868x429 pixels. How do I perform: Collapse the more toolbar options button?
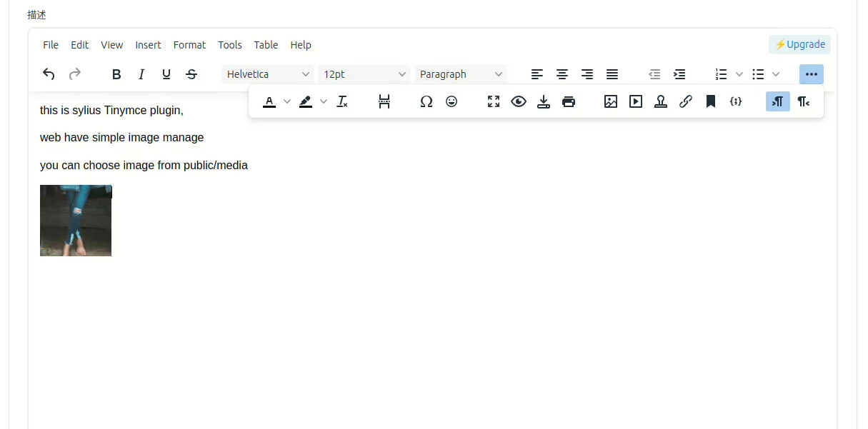pyautogui.click(x=811, y=74)
